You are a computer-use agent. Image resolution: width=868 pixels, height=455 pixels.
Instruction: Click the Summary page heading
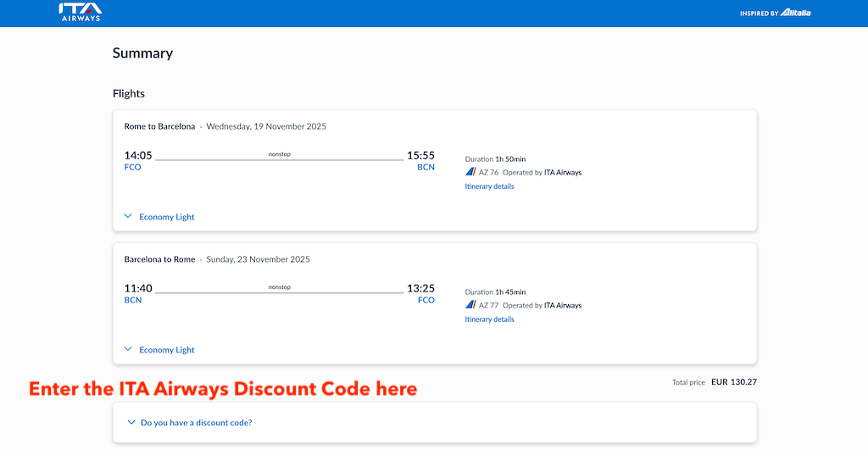tap(142, 53)
